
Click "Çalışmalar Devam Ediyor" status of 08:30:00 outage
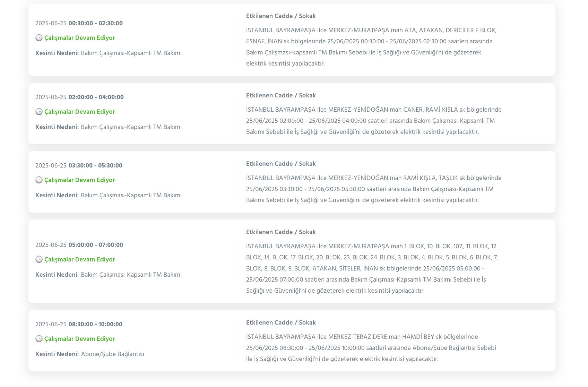point(79,339)
